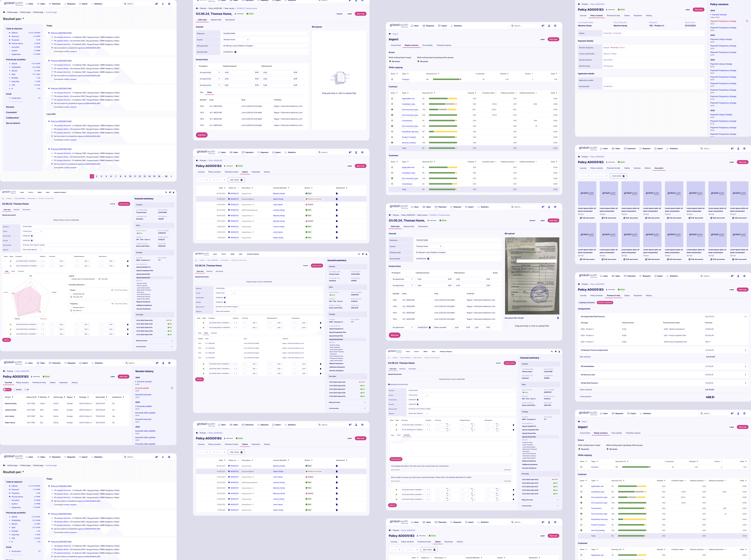Screen dimensions: 751x560
Task: Click home breadcrumb icon on the Documents tab policy screen
Action: (x=579, y=157)
